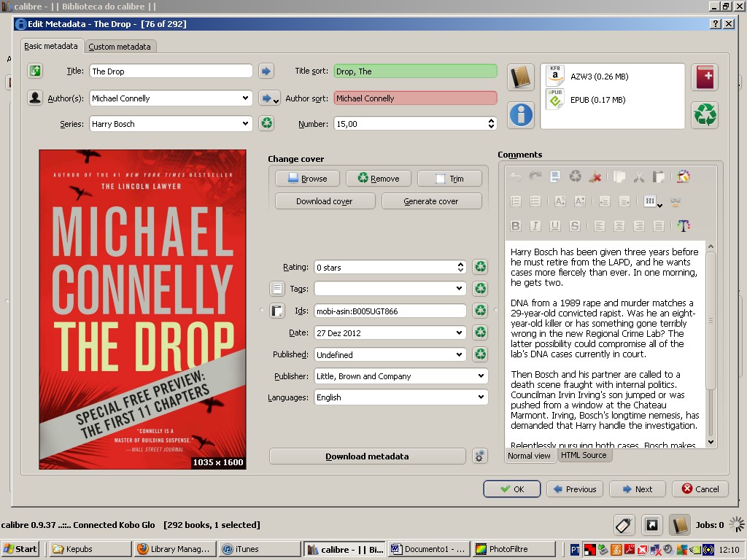Toggle underline formatting in Comments
The height and width of the screenshot is (560, 747).
(555, 226)
